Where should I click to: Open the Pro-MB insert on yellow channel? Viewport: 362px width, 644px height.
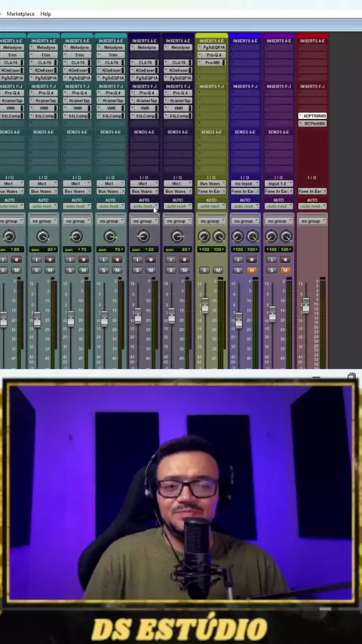coord(212,63)
